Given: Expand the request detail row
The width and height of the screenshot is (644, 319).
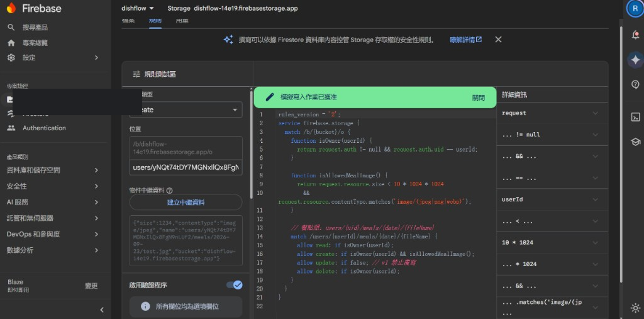Looking at the screenshot, I should 552,113.
